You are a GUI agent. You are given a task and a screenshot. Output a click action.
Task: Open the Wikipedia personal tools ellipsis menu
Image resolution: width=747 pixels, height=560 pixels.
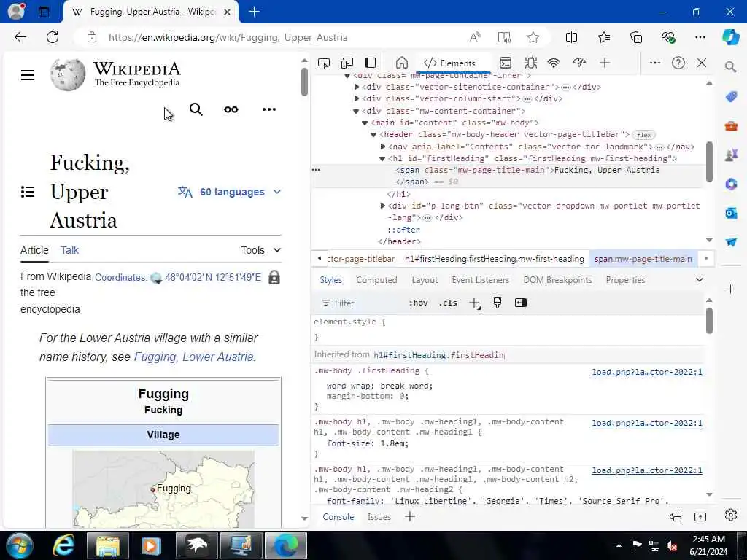pos(269,109)
